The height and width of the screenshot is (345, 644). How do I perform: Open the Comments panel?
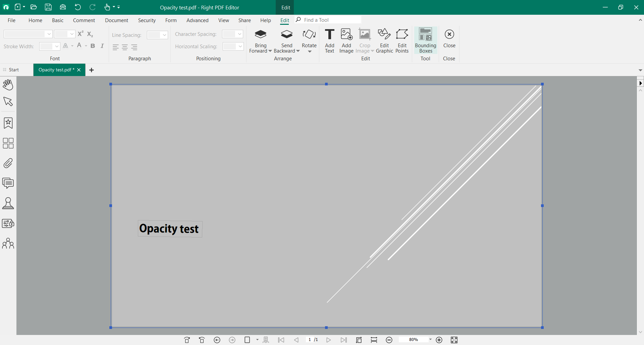point(8,183)
